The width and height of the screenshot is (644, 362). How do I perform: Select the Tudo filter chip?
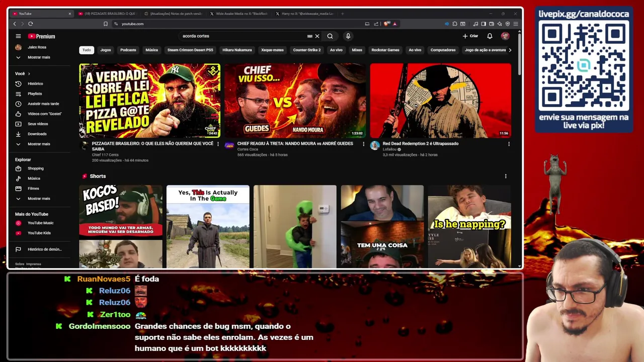87,50
